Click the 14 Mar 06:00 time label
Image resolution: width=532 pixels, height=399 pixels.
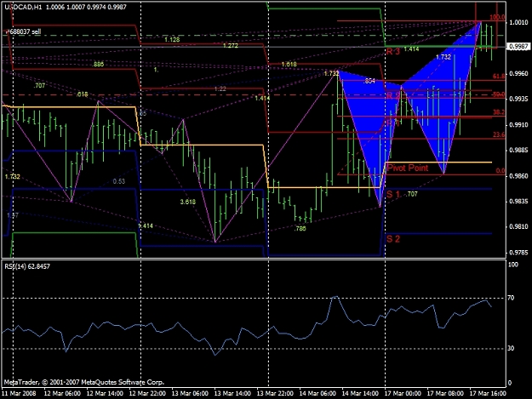[x=317, y=394]
